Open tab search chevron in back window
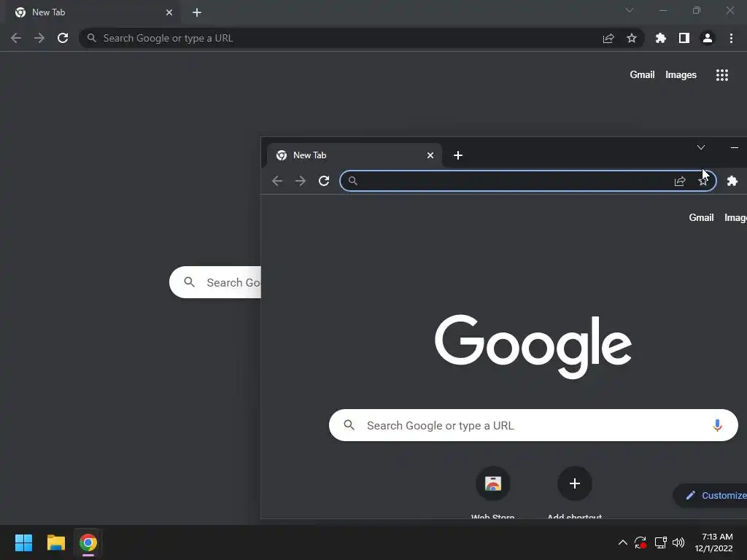Screen dimensions: 747x560 click(630, 10)
